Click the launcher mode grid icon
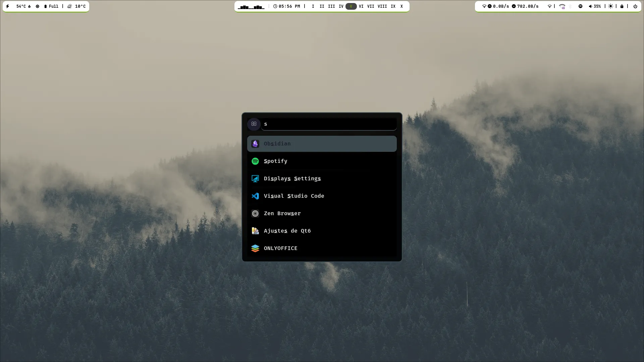The height and width of the screenshot is (362, 644). (254, 124)
